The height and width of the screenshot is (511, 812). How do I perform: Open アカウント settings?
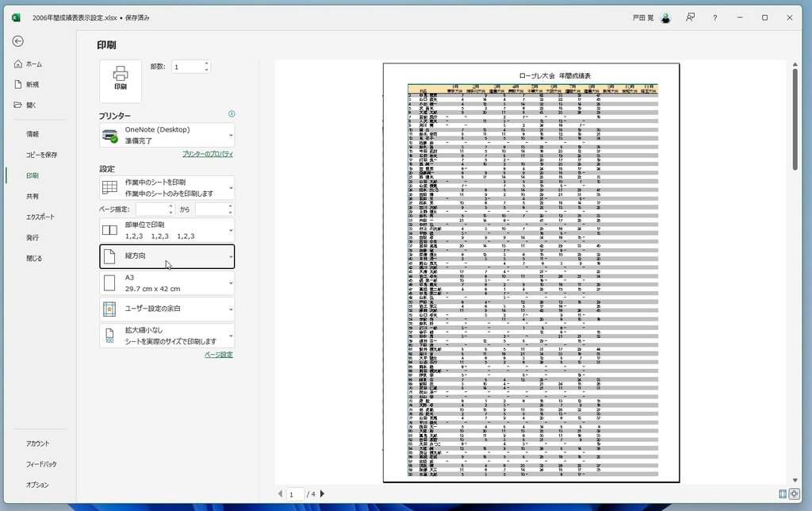(38, 444)
